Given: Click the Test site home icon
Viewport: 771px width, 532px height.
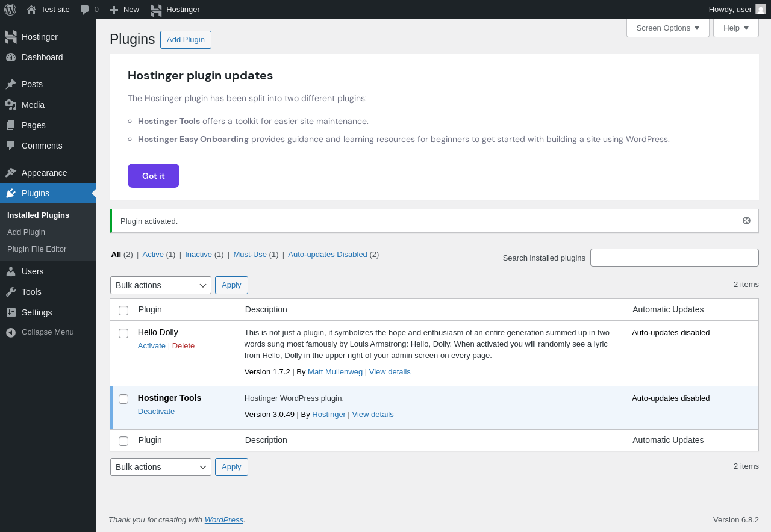Looking at the screenshot, I should (31, 10).
